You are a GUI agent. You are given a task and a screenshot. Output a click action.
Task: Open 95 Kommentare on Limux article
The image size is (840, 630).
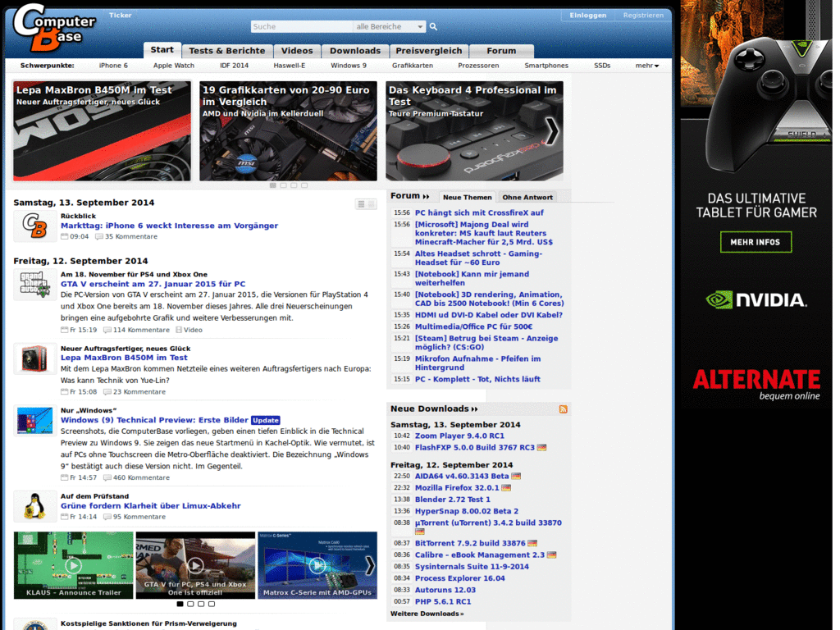click(x=135, y=517)
